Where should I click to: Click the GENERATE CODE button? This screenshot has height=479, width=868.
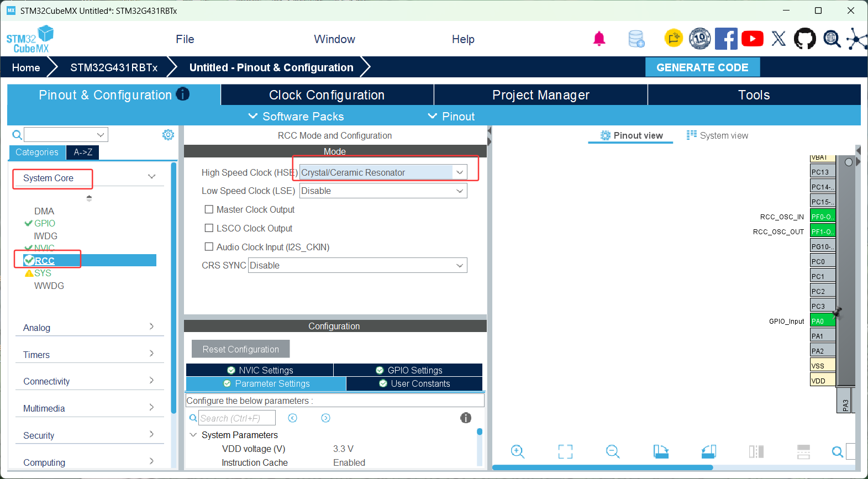point(702,67)
